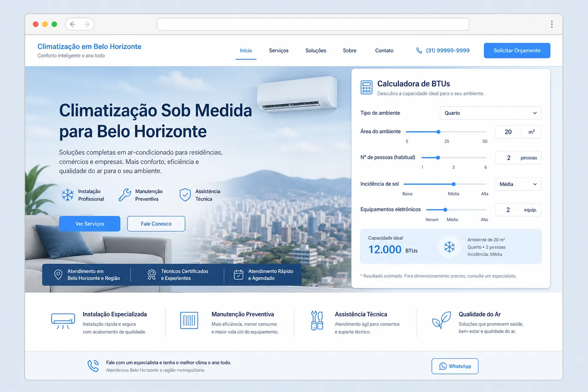The height and width of the screenshot is (392, 588).
Task: Click the "Conforto inteligente o ano todo" tagline
Action: [x=71, y=55]
